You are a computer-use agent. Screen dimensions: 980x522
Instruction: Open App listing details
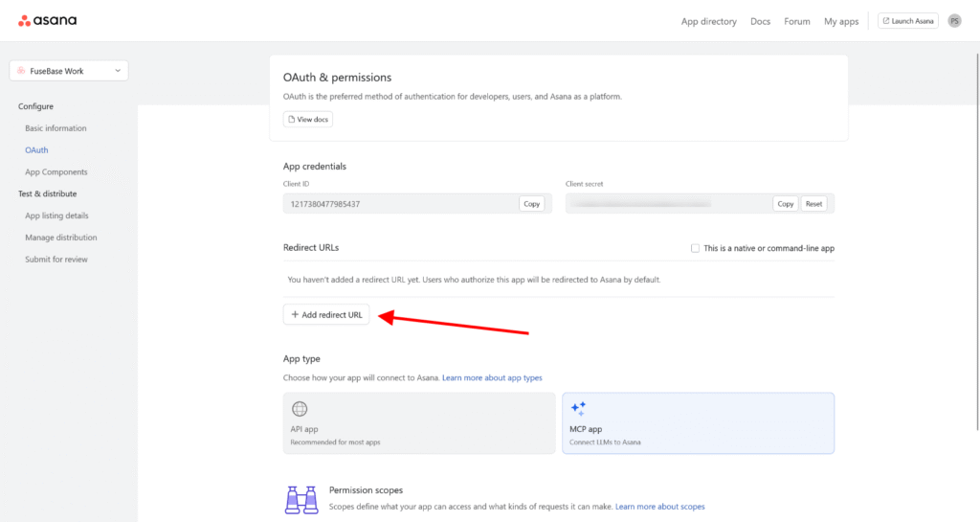[x=56, y=216]
